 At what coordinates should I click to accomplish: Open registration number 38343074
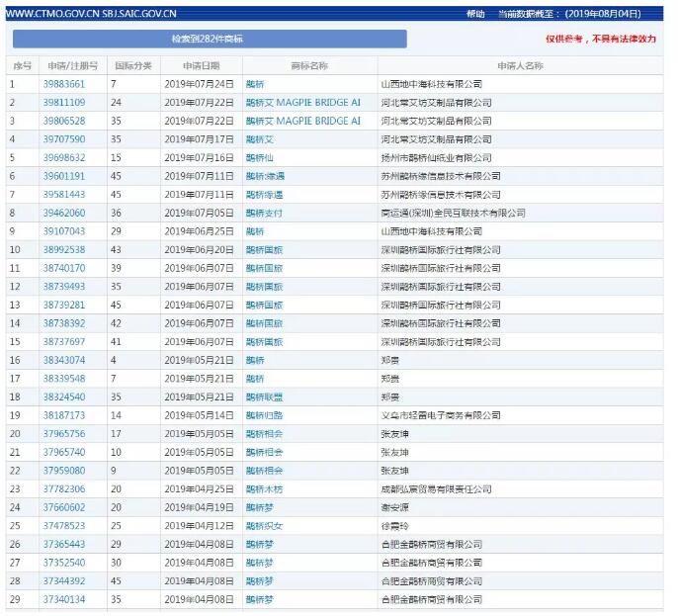64,360
